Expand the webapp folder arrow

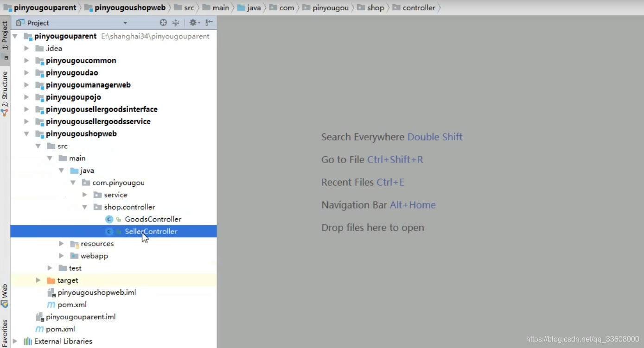(61, 256)
